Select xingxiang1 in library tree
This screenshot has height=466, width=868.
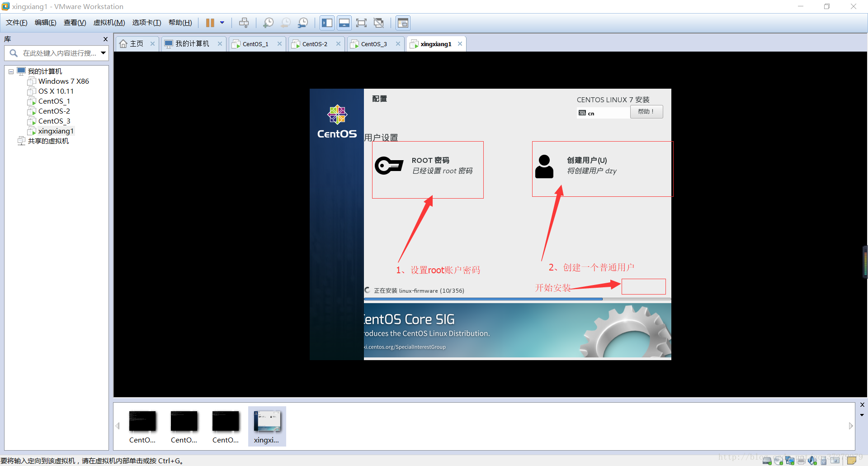click(56, 131)
